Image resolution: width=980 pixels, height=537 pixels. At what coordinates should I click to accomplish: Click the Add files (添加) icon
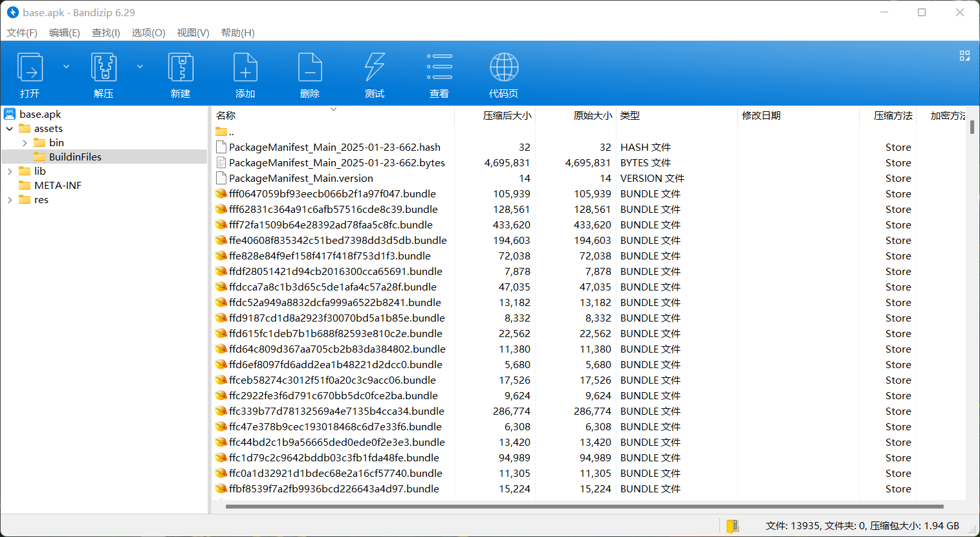tap(245, 67)
